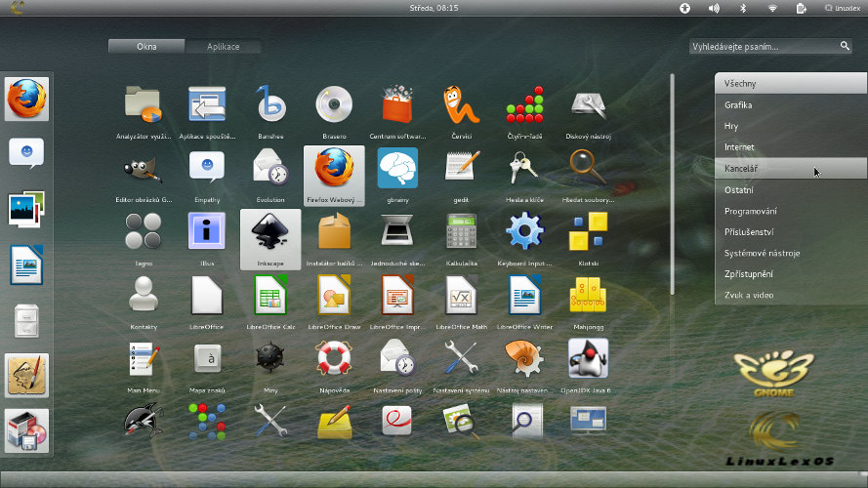Switch to the Aplikace tab
Image resolution: width=868 pixels, height=488 pixels.
(223, 47)
